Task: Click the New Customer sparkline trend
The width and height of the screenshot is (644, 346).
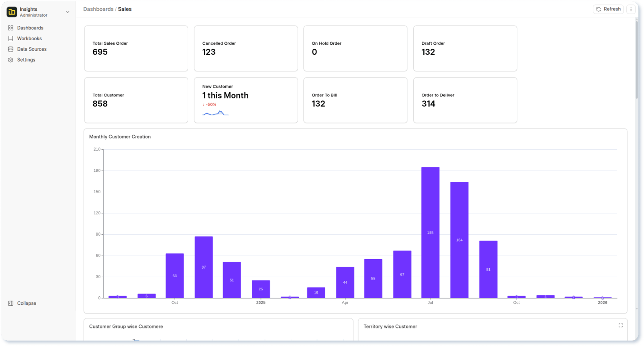Action: (215, 114)
